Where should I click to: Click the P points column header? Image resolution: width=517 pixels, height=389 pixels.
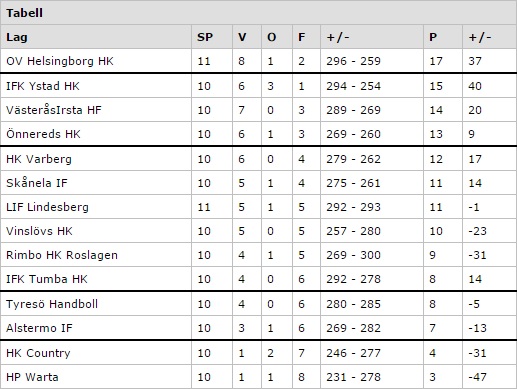tap(433, 37)
